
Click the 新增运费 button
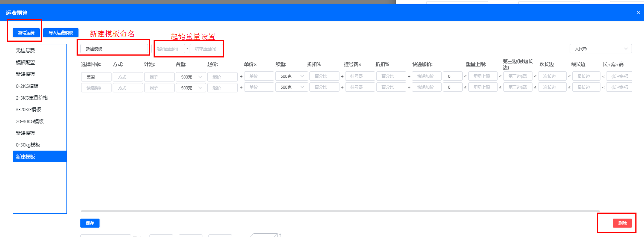[26, 33]
